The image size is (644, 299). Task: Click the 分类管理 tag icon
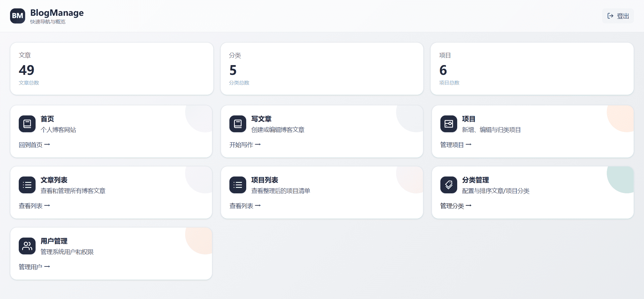[x=448, y=185]
